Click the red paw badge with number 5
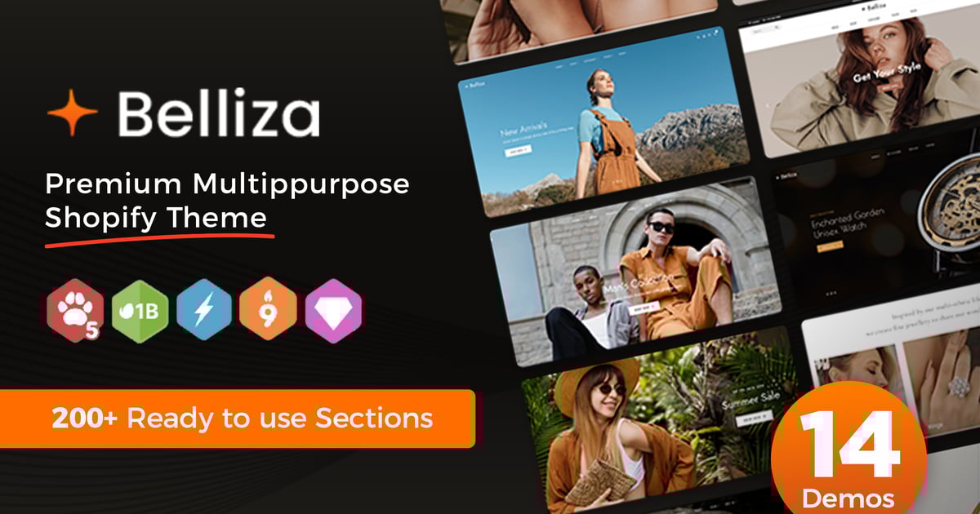This screenshot has width=980, height=514. [x=73, y=311]
